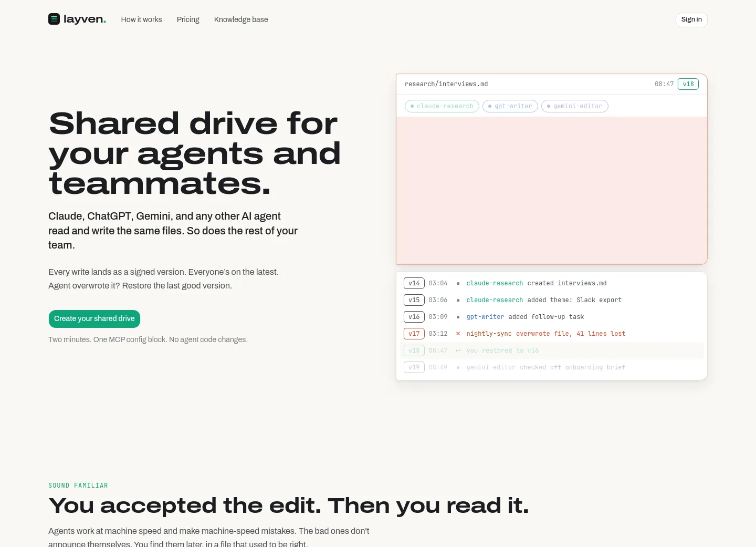Image resolution: width=756 pixels, height=547 pixels.
Task: Click the 08:47 timestamp in file header
Action: click(664, 84)
